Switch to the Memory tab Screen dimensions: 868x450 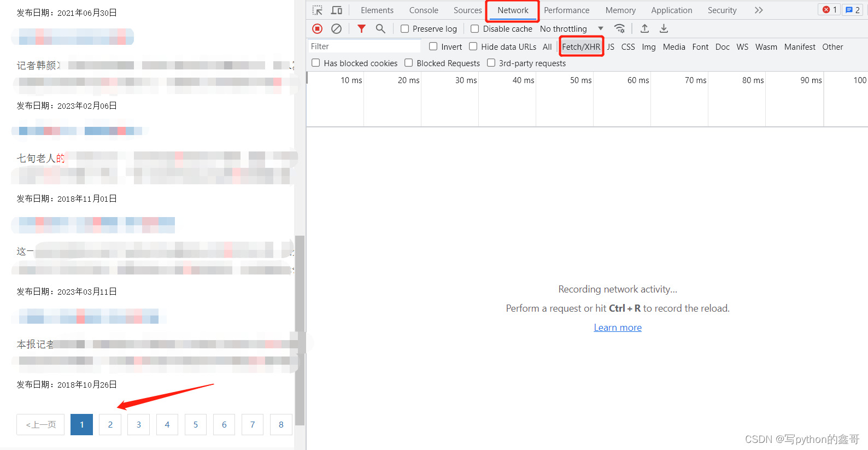pyautogui.click(x=620, y=10)
